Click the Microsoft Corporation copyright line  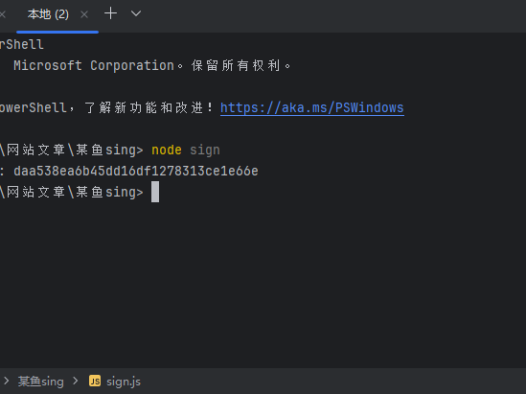pyautogui.click(x=152, y=65)
